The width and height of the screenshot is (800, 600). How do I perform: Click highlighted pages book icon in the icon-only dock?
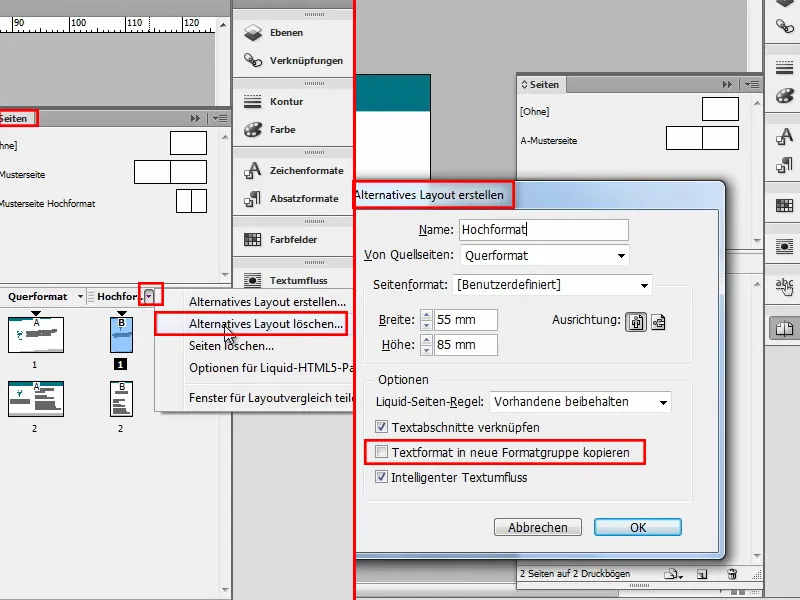[784, 329]
